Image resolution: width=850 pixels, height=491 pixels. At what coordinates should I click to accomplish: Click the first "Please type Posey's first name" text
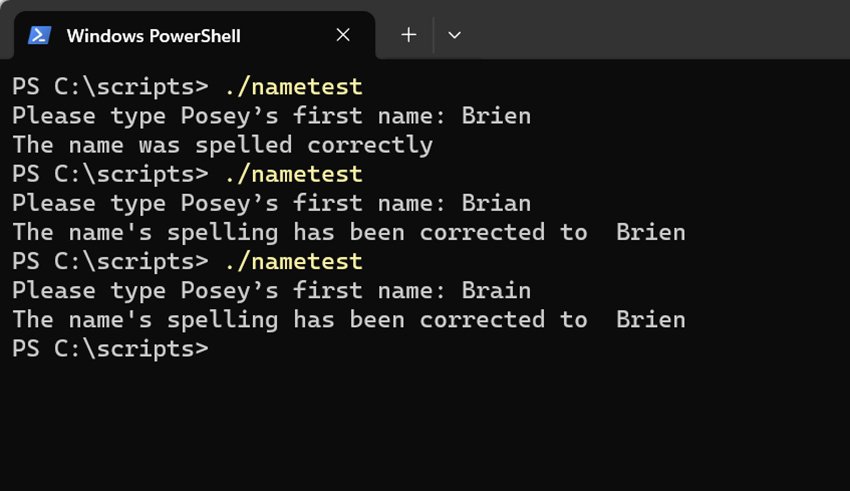229,116
